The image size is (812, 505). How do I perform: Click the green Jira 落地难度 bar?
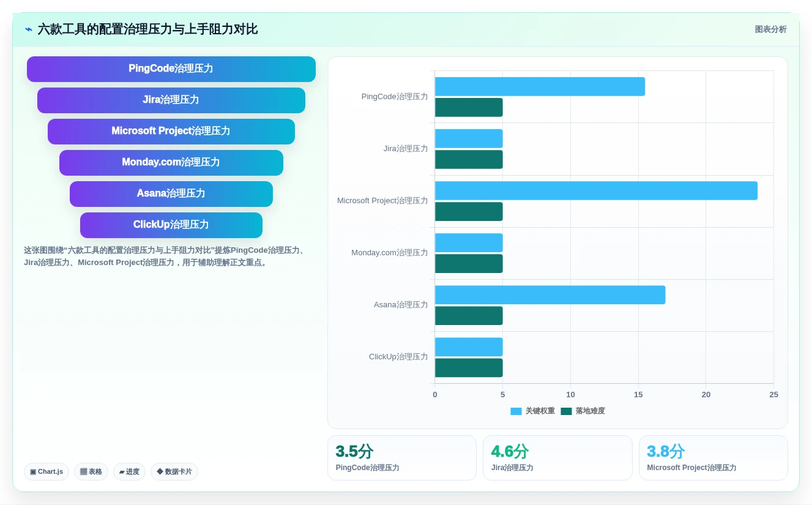[x=469, y=160]
